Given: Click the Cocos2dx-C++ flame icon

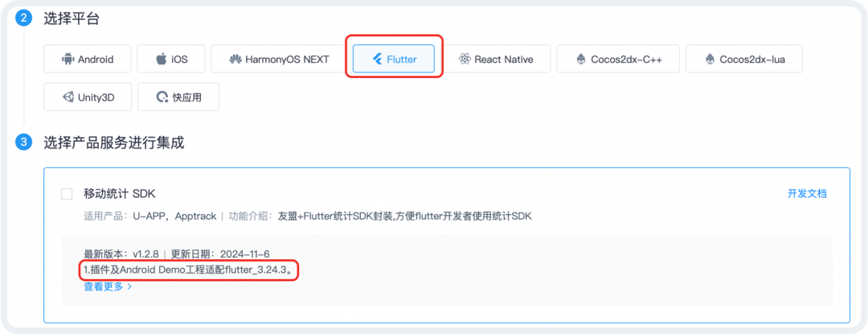Looking at the screenshot, I should tap(581, 60).
